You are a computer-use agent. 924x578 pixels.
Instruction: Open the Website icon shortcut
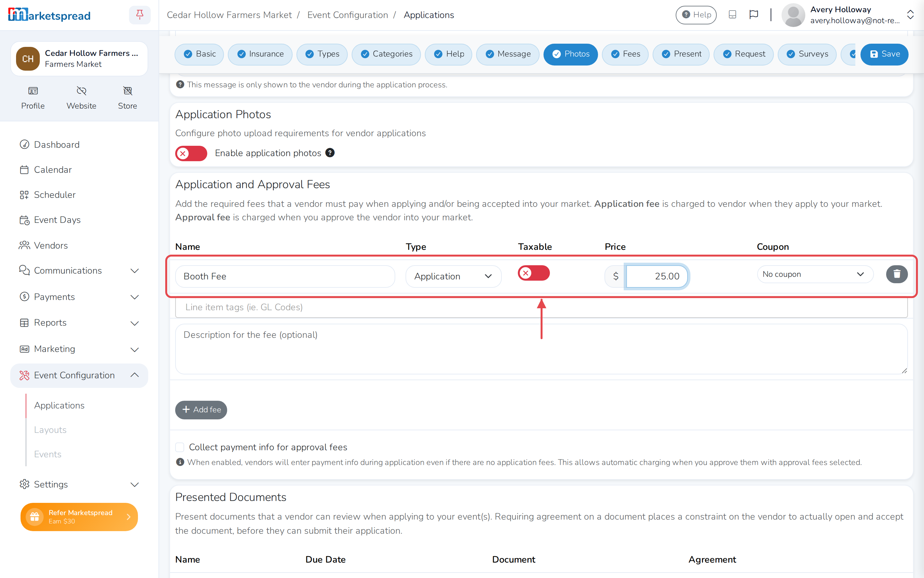click(x=81, y=98)
